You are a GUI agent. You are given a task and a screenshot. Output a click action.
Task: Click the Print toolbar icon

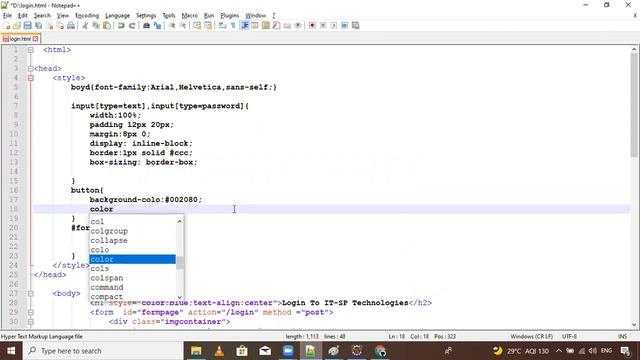(71, 25)
